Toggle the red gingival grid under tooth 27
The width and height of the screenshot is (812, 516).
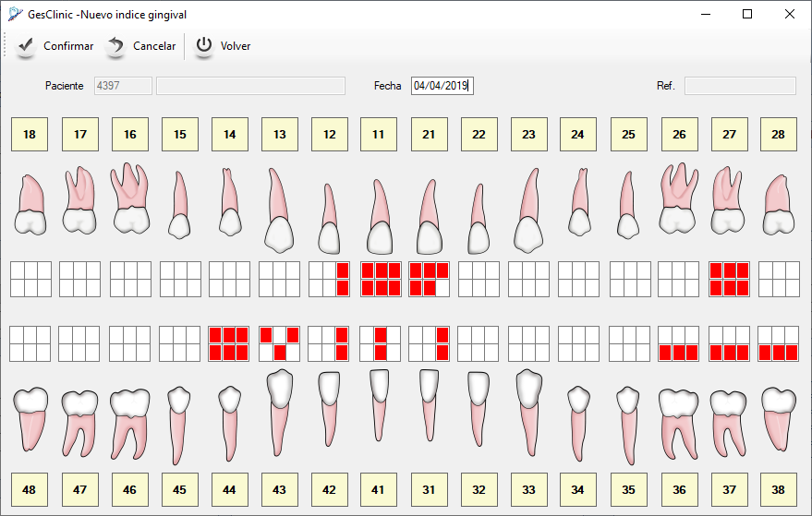click(x=729, y=279)
